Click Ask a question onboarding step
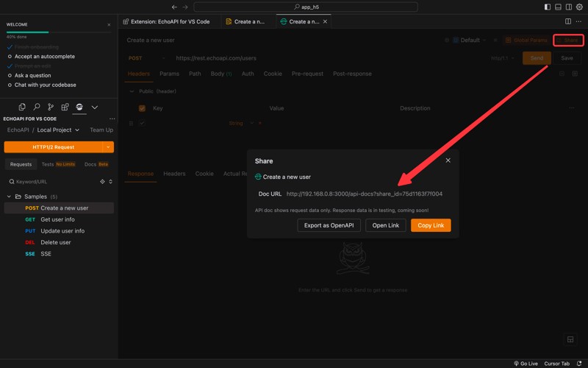Image resolution: width=588 pixels, height=368 pixels. pyautogui.click(x=32, y=76)
